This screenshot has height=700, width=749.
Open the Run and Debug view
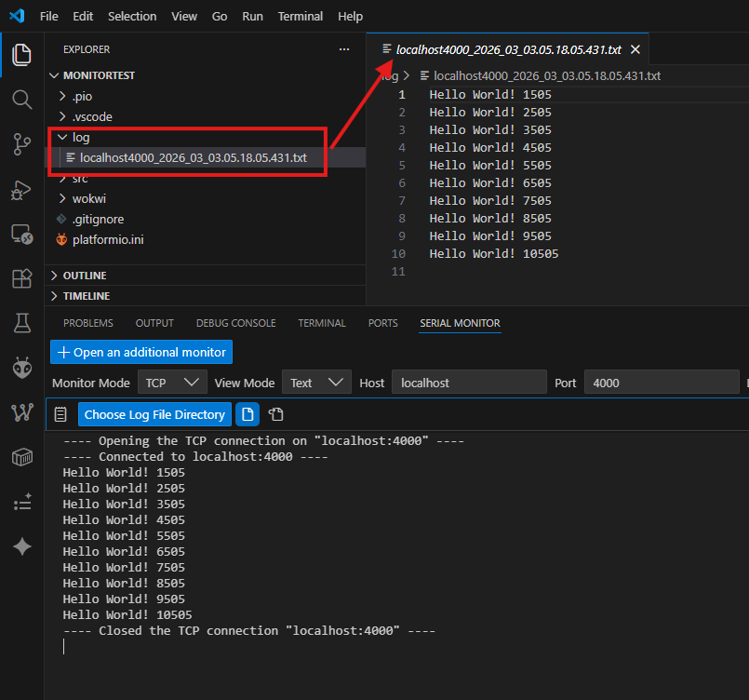[x=21, y=189]
